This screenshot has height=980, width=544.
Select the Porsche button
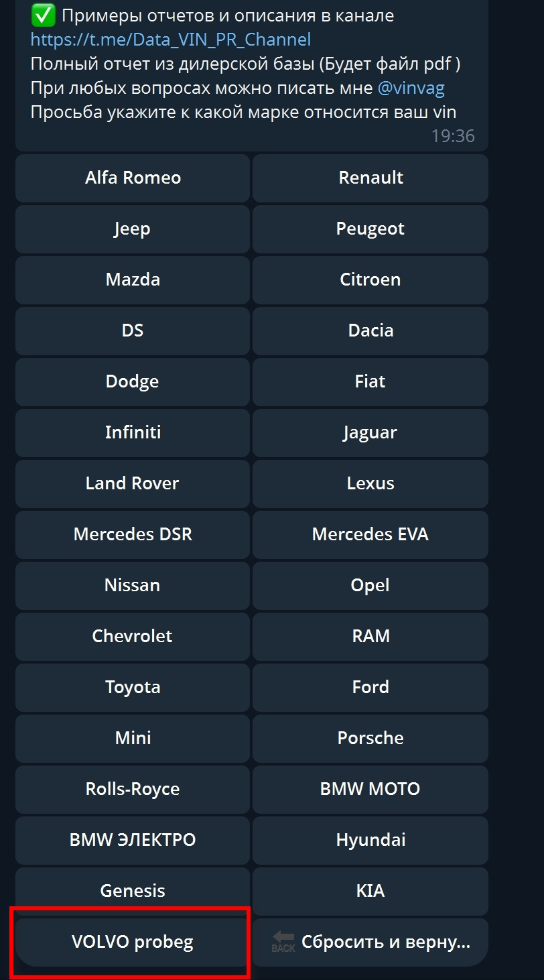[370, 738]
